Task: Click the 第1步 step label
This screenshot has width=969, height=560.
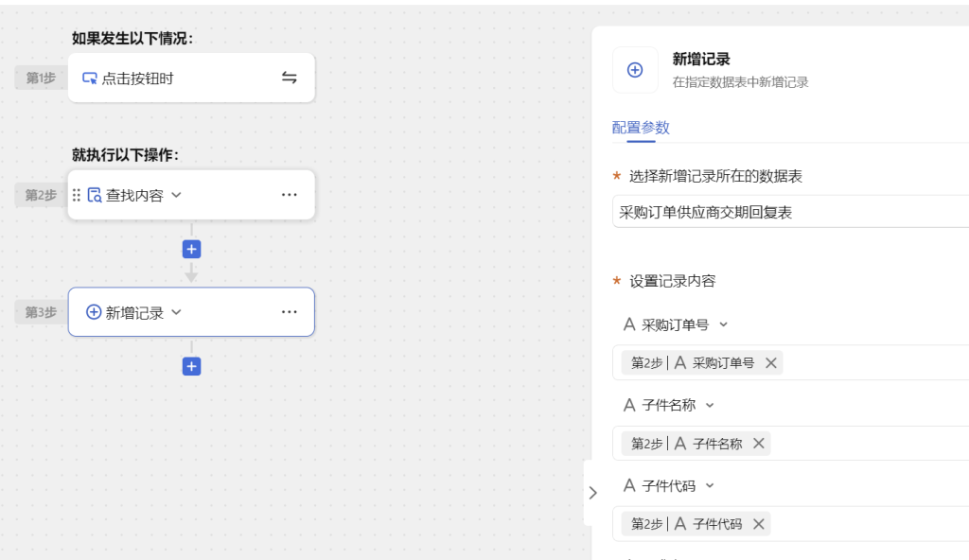Action: pyautogui.click(x=41, y=78)
